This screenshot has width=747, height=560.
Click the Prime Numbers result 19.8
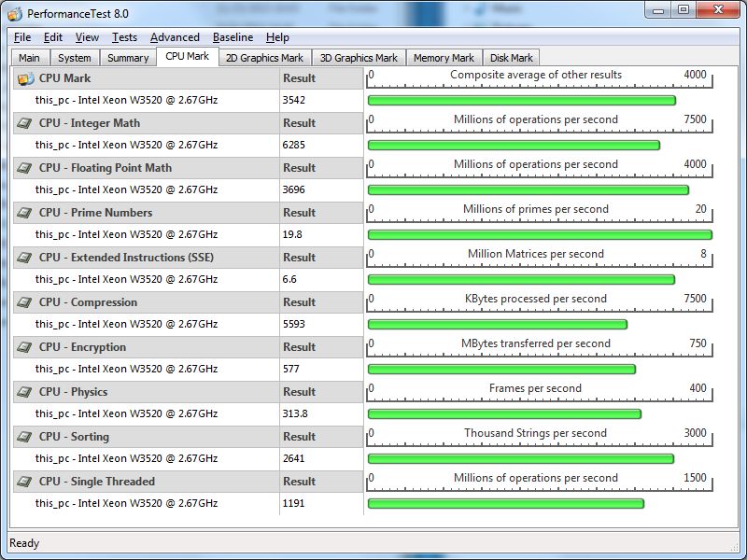coord(292,234)
